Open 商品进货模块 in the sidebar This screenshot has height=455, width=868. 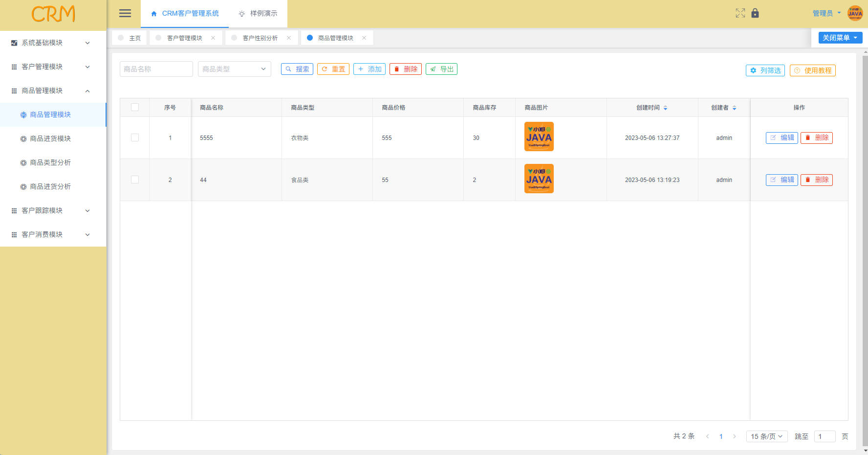pos(50,138)
